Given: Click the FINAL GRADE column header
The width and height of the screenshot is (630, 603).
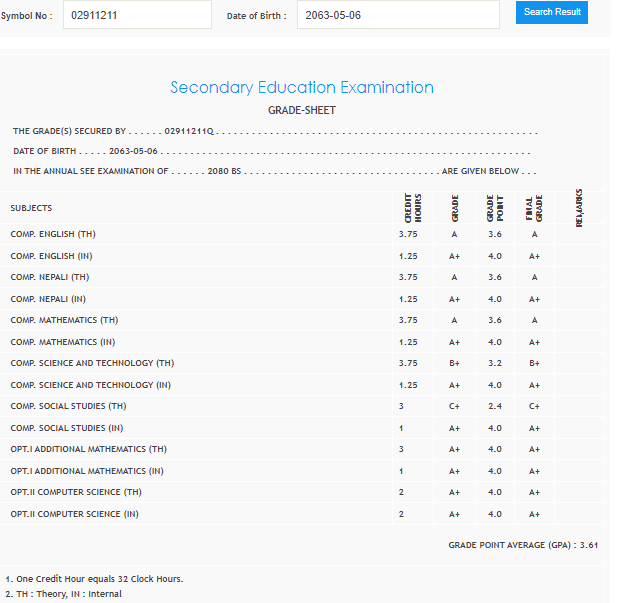Looking at the screenshot, I should pyautogui.click(x=534, y=207).
